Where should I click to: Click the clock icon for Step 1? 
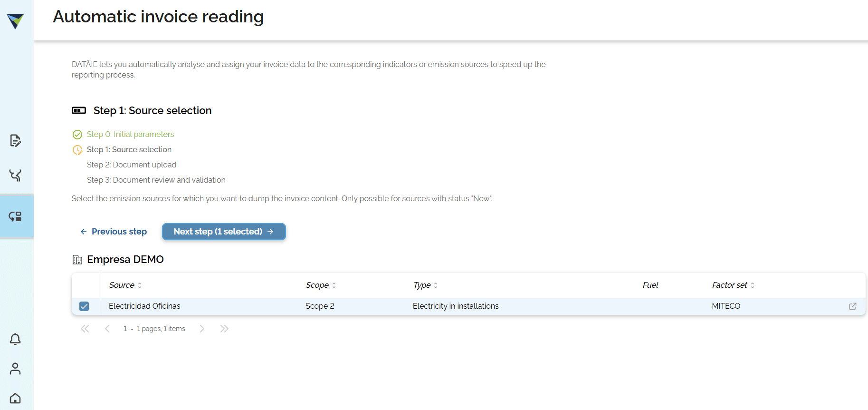pos(77,150)
